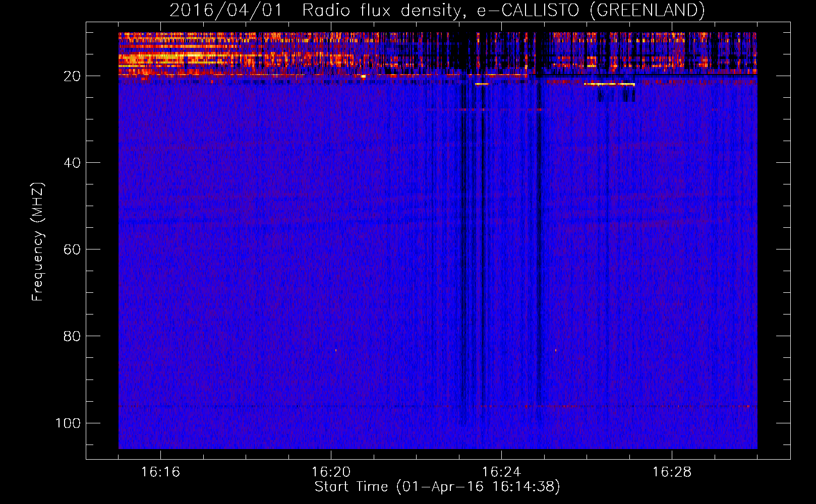Click the 100 MHz frequency tick label
Screen dimensions: 816x504
tap(68, 423)
